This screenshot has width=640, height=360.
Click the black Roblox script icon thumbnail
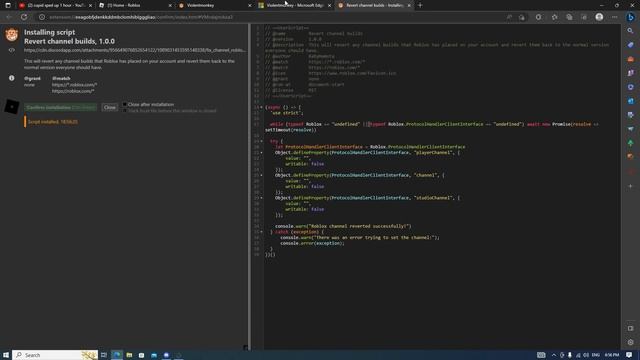tap(11, 107)
